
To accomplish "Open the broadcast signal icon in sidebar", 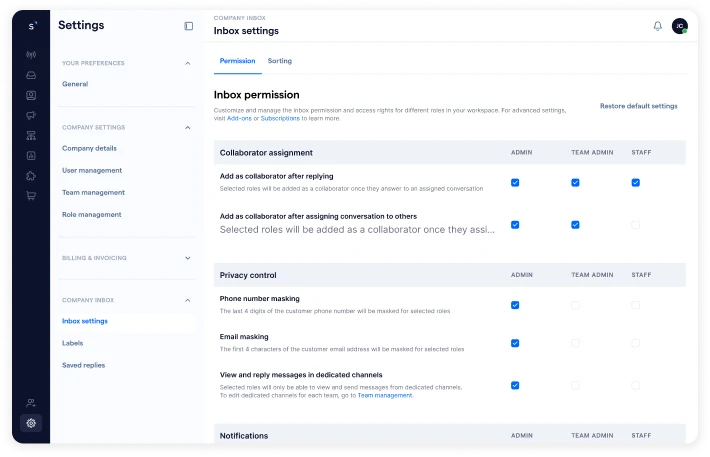I will (x=31, y=55).
